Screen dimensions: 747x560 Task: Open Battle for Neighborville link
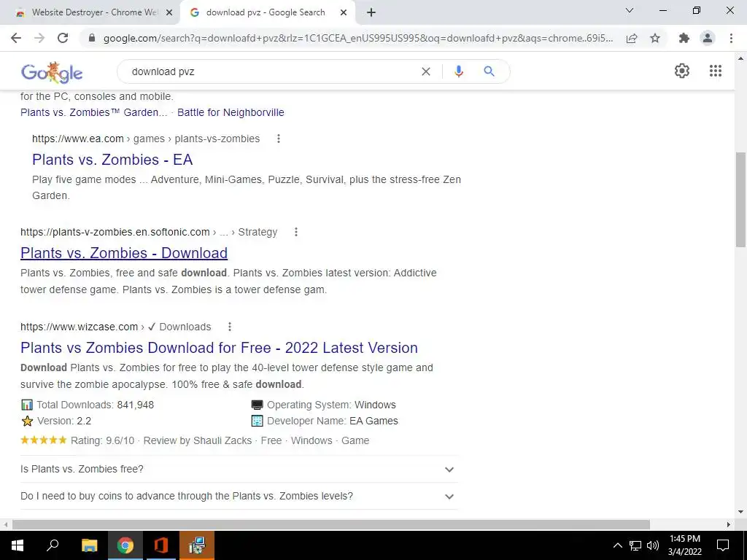231,112
